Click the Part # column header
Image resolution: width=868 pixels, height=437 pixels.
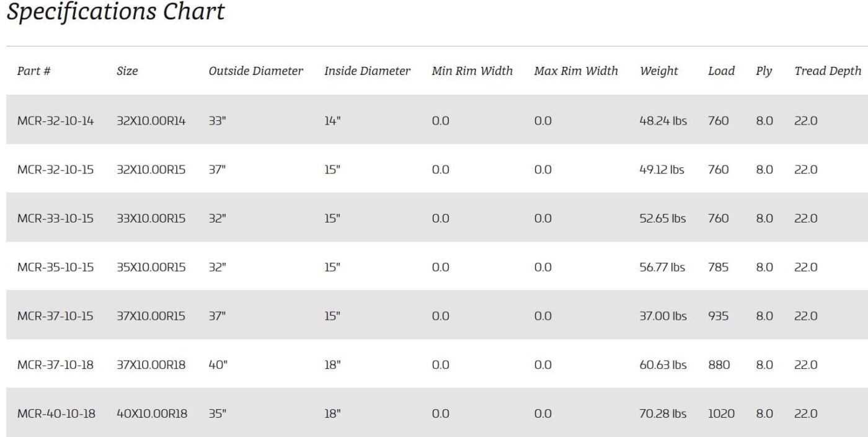(x=34, y=71)
